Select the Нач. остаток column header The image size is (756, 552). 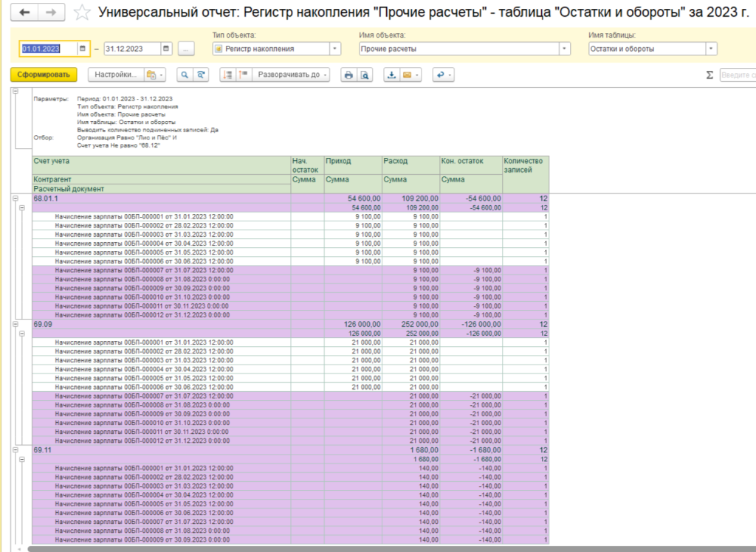point(307,165)
